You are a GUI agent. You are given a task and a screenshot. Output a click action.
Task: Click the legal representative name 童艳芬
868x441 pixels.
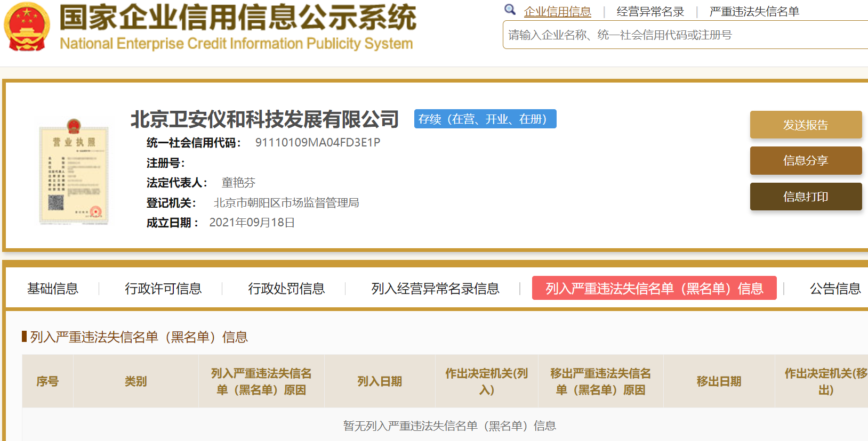click(x=238, y=183)
